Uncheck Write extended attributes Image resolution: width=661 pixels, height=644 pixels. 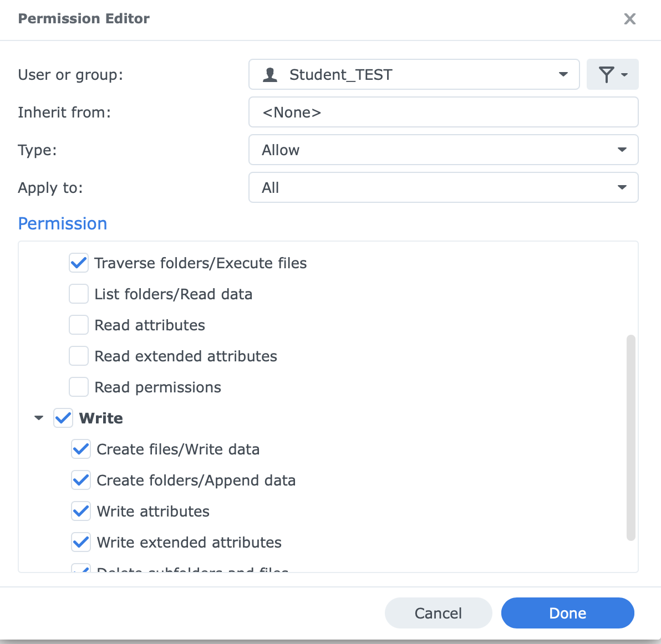[81, 542]
